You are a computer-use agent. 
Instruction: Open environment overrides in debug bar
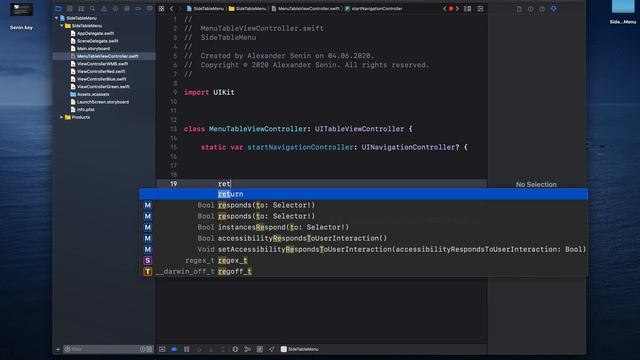click(260, 349)
